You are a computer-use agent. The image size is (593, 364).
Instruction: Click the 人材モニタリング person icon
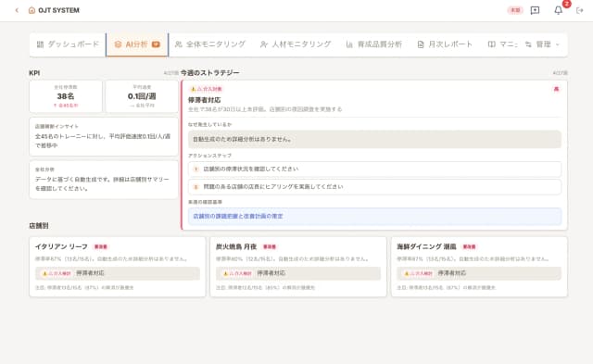click(x=264, y=44)
